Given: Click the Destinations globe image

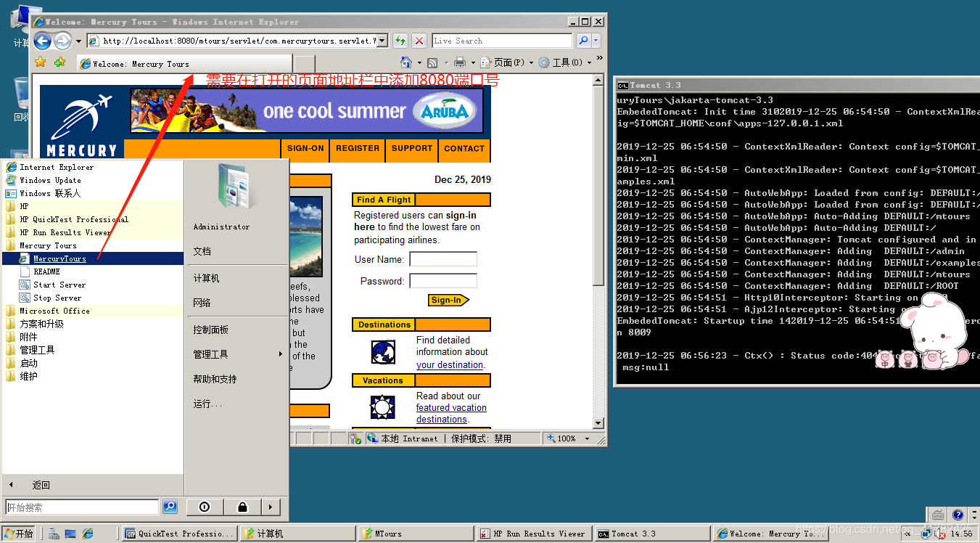Looking at the screenshot, I should coord(383,352).
